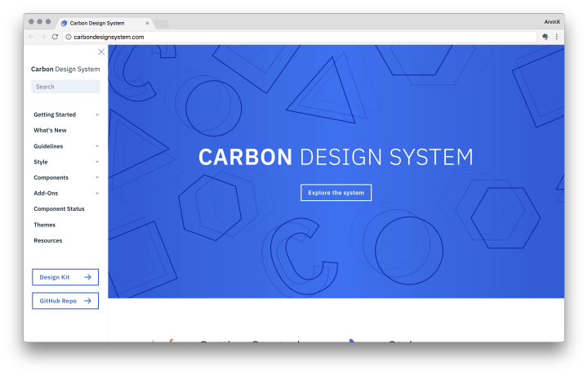Open the Carbon Design System home link
Screen dimensions: 588x376
pos(65,69)
